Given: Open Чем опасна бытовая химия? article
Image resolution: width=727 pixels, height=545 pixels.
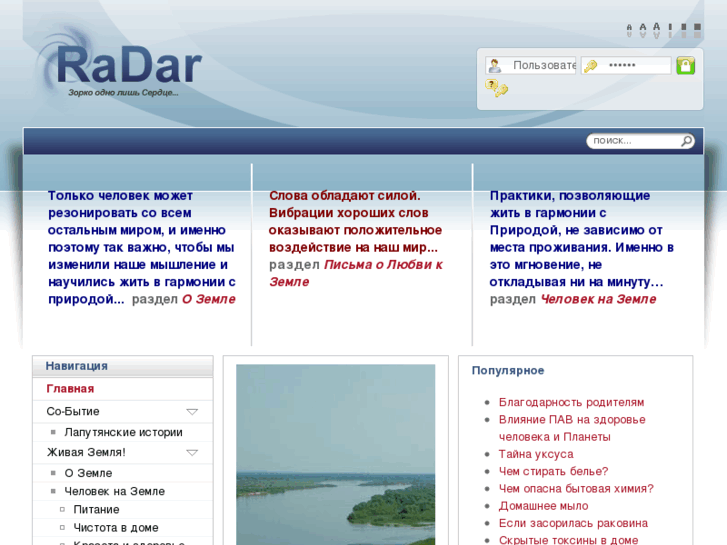Looking at the screenshot, I should click(576, 488).
